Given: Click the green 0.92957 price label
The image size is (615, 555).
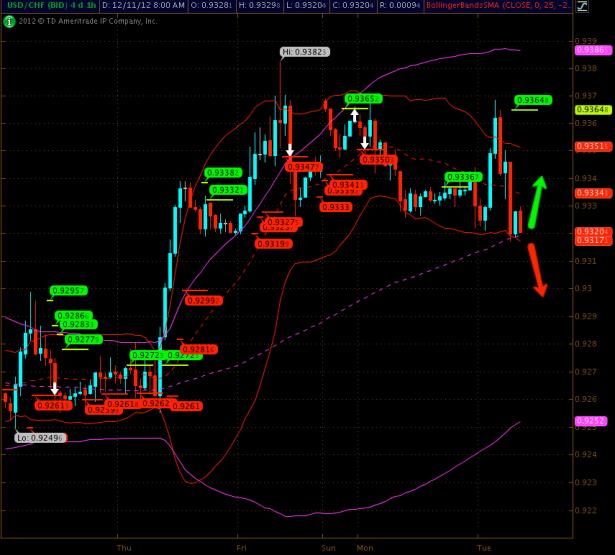Looking at the screenshot, I should (x=69, y=290).
